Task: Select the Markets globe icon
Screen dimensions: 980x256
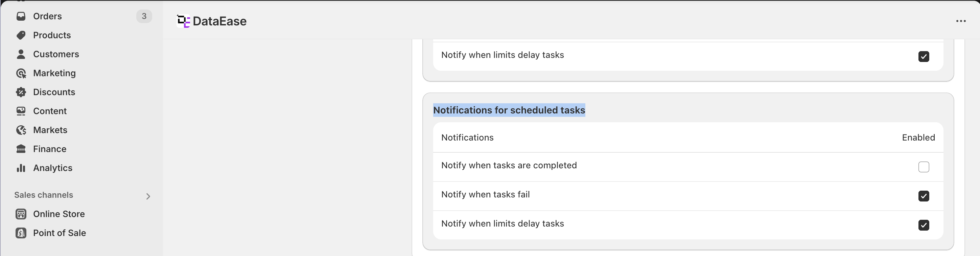Action: coord(21,130)
